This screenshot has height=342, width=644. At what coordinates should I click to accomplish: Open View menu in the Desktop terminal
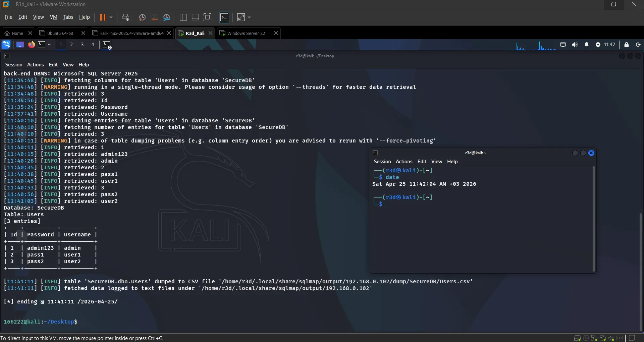click(68, 65)
